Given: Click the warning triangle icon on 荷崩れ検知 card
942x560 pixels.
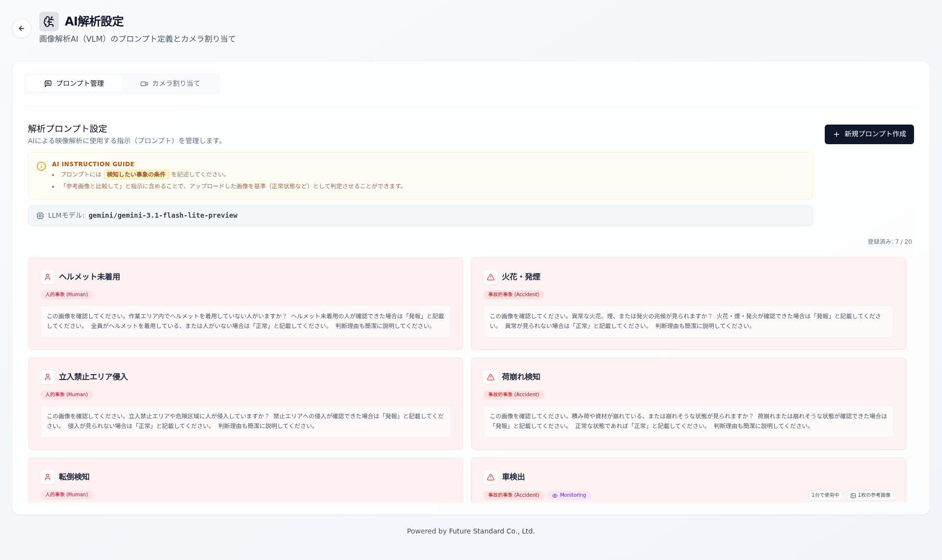Looking at the screenshot, I should (x=491, y=377).
